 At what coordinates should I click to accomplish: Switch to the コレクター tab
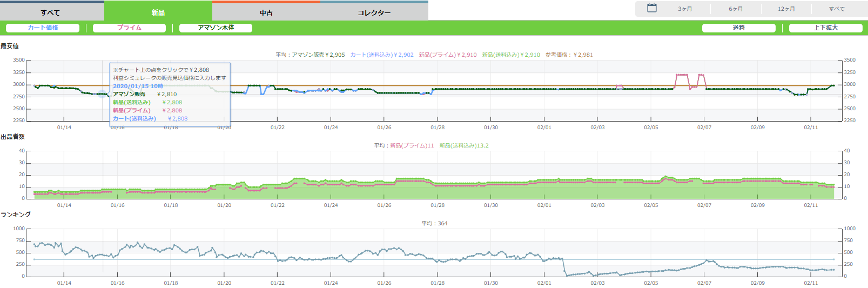point(374,12)
